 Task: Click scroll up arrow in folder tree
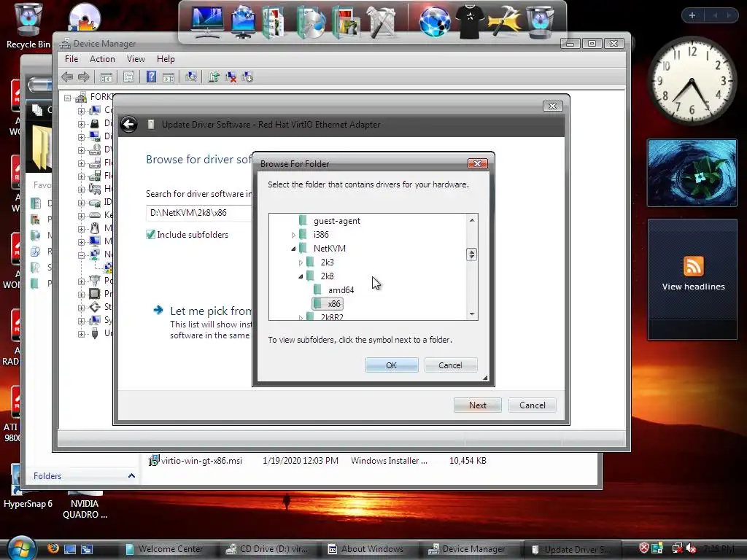(472, 220)
